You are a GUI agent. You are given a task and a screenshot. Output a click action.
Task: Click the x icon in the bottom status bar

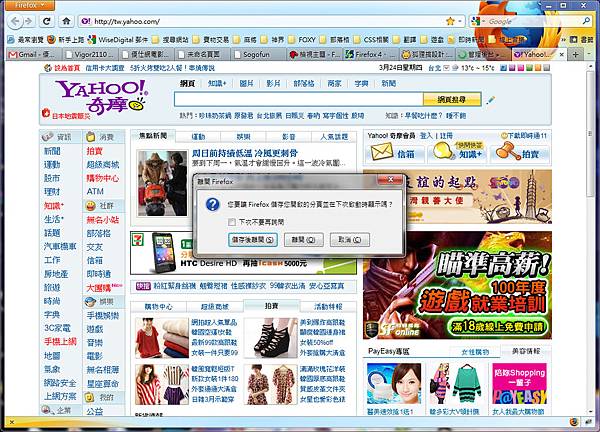click(12, 422)
